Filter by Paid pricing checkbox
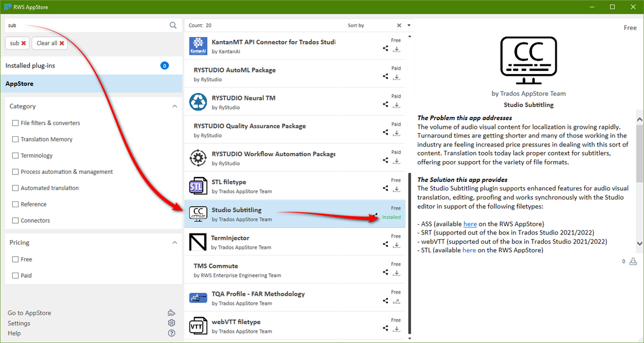The image size is (644, 343). pyautogui.click(x=15, y=275)
